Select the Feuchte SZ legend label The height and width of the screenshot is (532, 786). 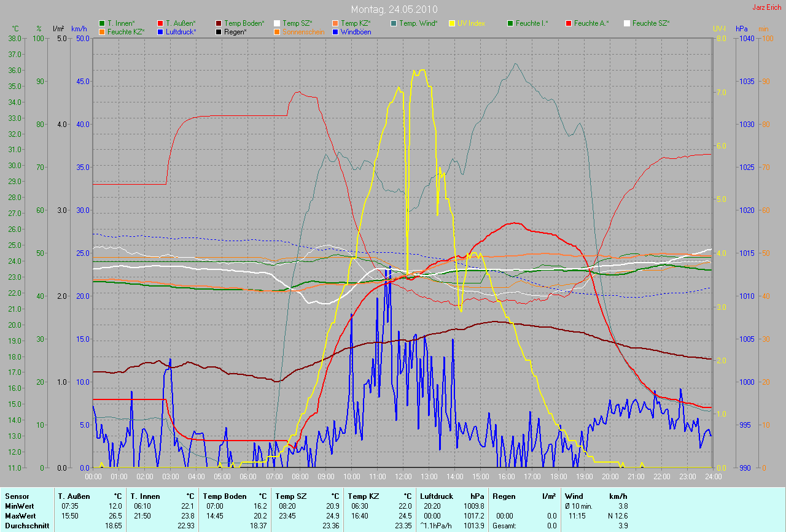(x=651, y=23)
